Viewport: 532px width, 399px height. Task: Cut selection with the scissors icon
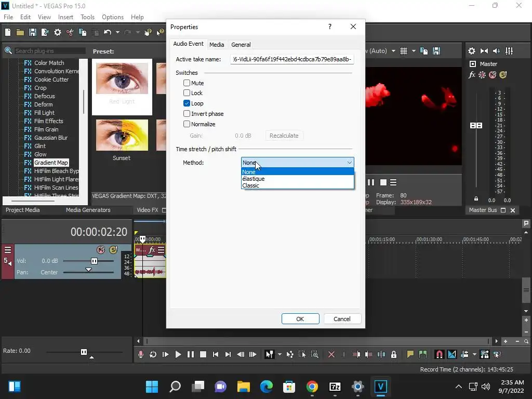[70, 32]
